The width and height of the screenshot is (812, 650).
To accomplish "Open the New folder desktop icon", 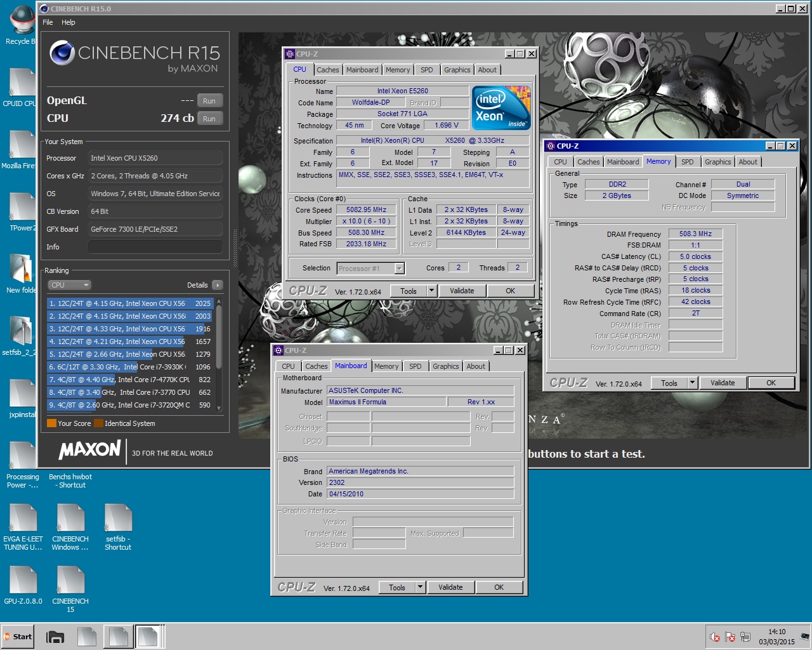I will click(x=22, y=274).
